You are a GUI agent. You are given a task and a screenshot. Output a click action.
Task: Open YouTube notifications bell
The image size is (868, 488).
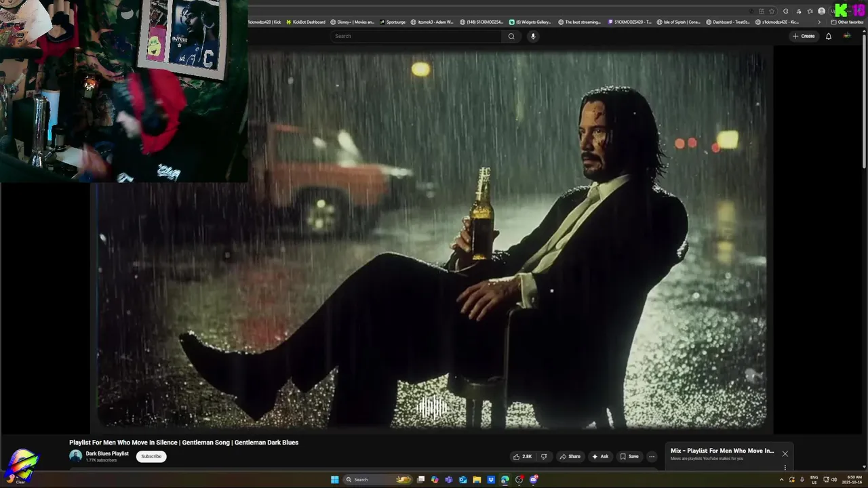[828, 36]
